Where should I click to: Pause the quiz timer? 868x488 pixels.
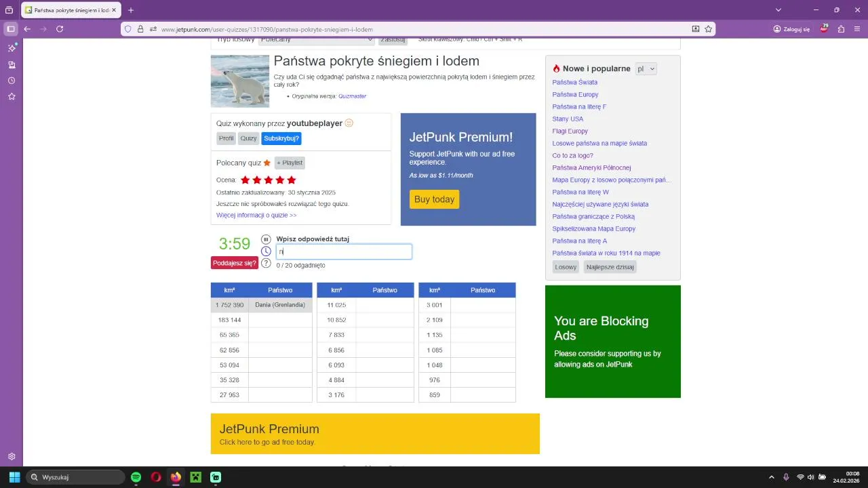266,239
